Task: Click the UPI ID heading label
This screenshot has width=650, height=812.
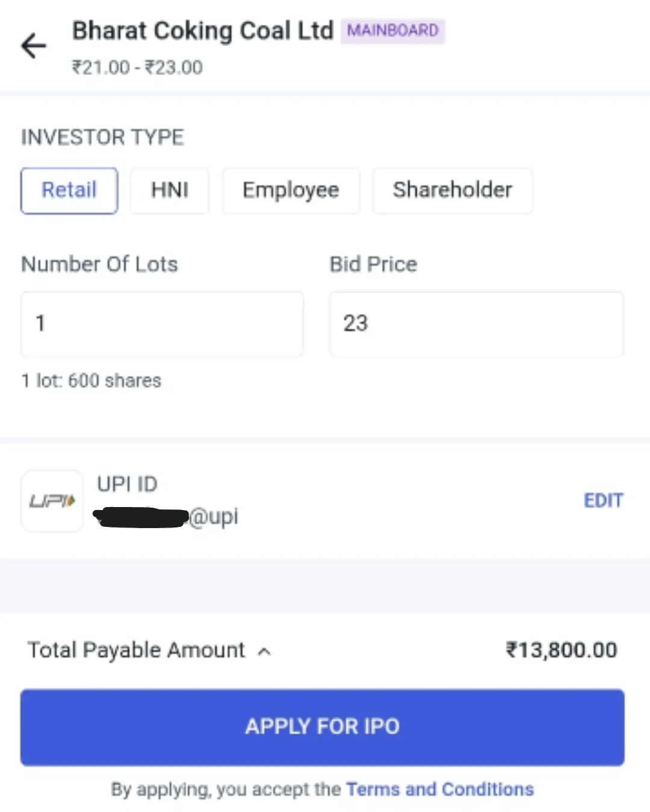Action: [x=127, y=484]
